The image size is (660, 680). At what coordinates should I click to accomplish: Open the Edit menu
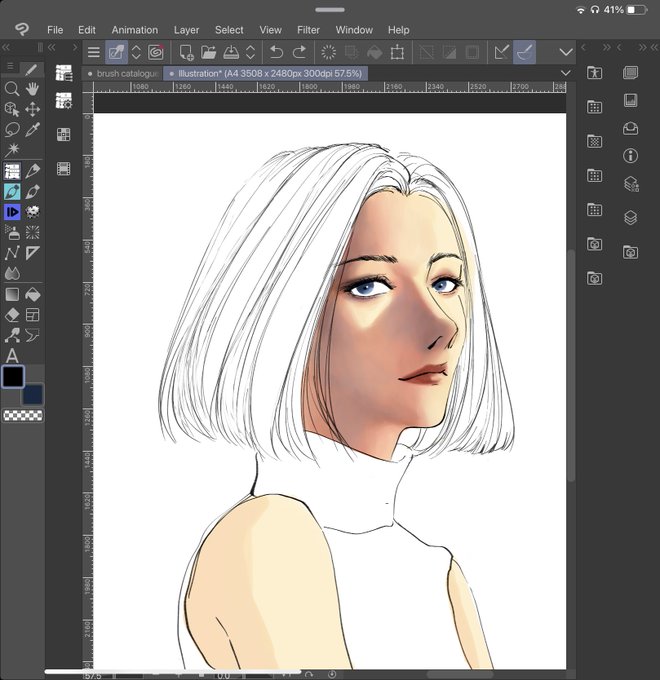coord(87,30)
